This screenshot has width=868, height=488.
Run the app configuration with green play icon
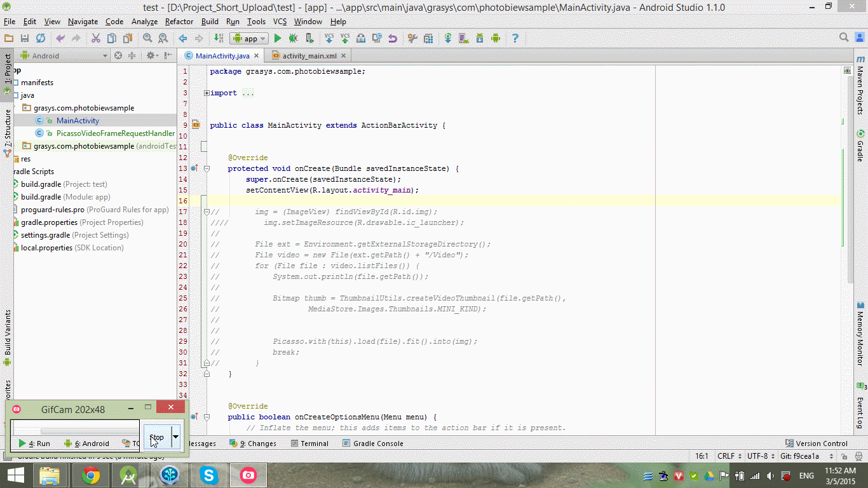pyautogui.click(x=278, y=38)
